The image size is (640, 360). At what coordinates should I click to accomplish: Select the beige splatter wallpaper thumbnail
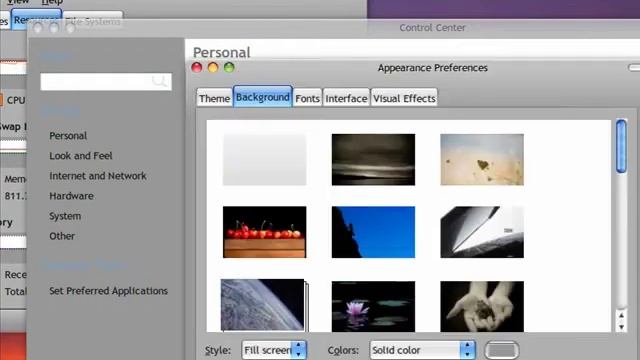click(482, 160)
